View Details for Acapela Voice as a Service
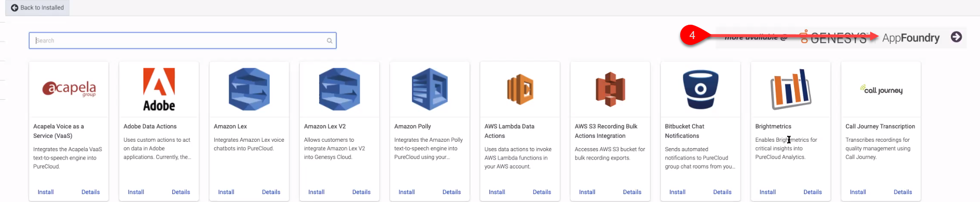980x202 pixels. click(91, 192)
